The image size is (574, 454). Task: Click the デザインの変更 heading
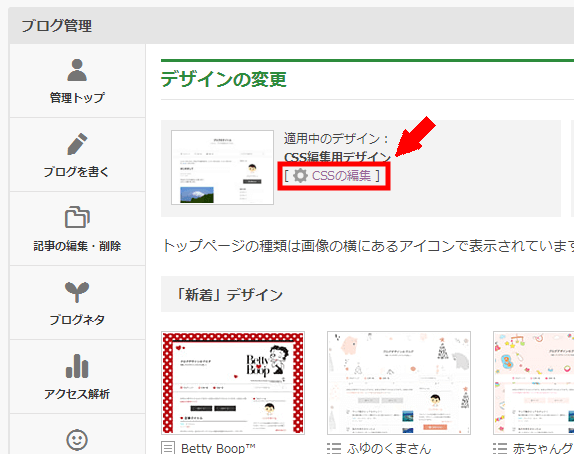pos(224,79)
